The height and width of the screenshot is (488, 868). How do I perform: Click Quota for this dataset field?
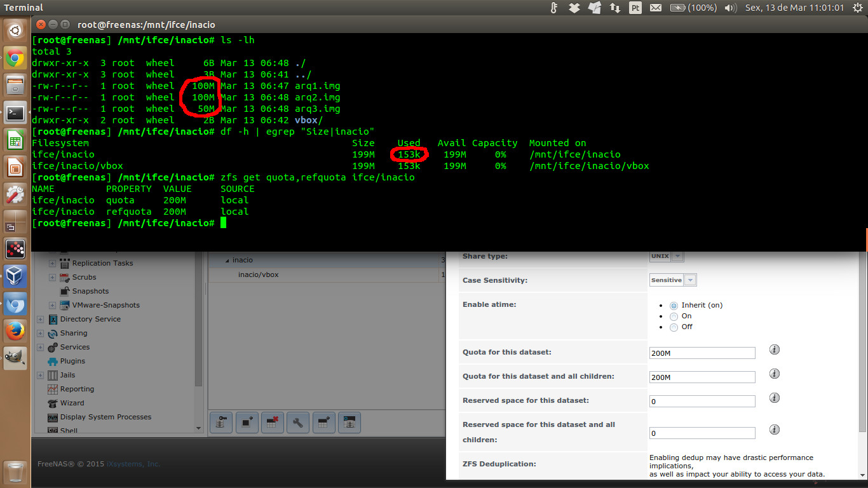click(702, 353)
